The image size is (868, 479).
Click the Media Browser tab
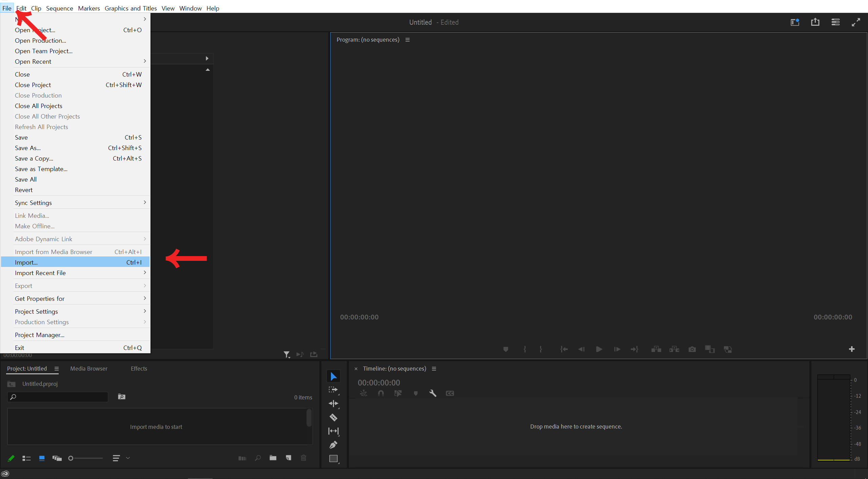pos(88,368)
